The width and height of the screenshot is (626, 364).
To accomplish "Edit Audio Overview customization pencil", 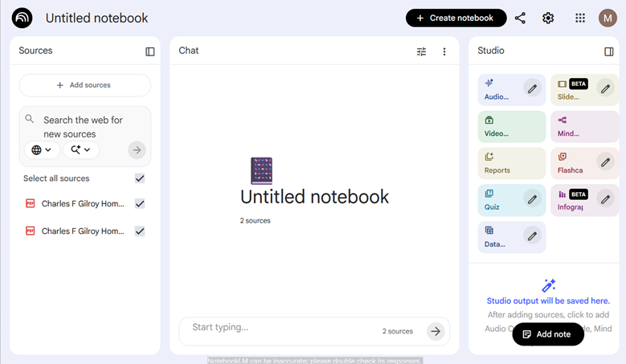I will coord(532,88).
